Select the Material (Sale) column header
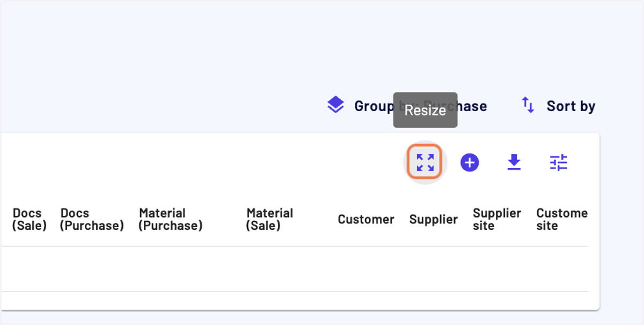 click(270, 219)
